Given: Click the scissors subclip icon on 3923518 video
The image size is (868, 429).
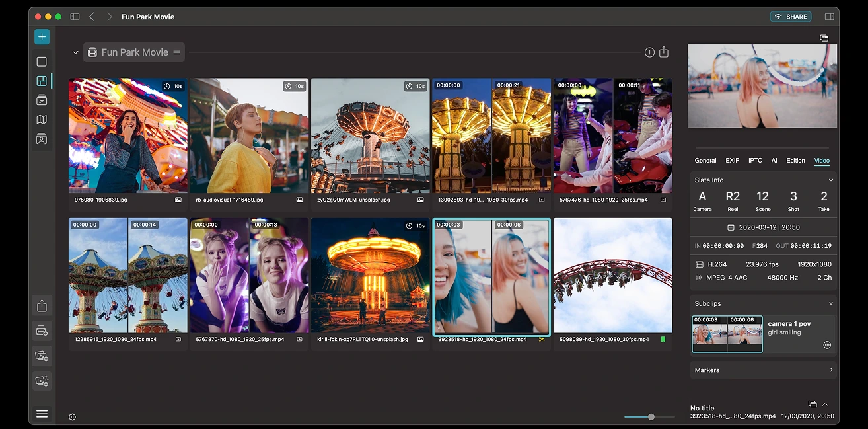Looking at the screenshot, I should click(542, 340).
